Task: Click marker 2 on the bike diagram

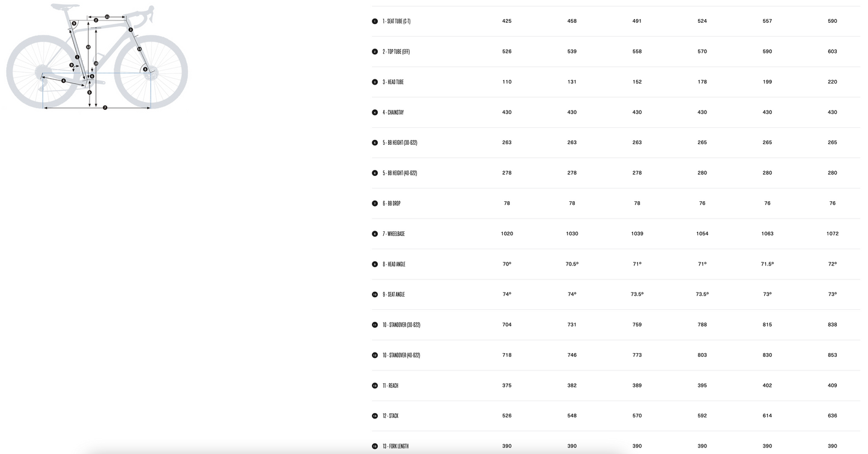Action: [x=96, y=20]
